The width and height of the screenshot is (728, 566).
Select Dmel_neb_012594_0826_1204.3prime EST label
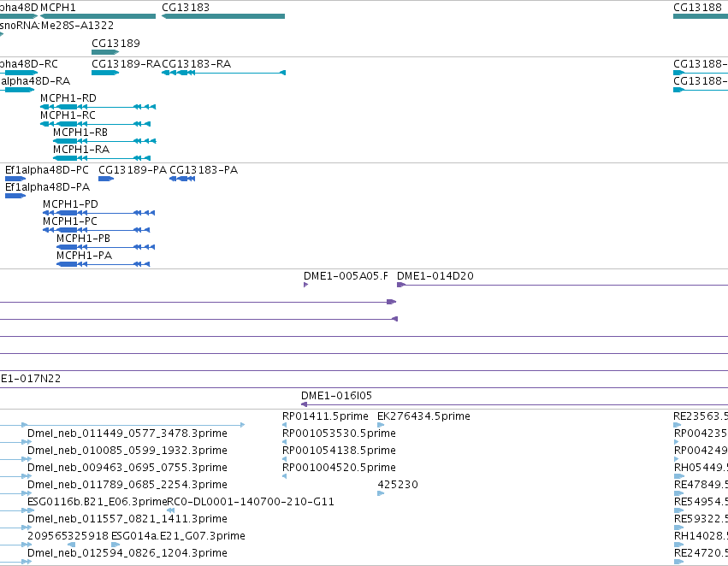point(127,553)
